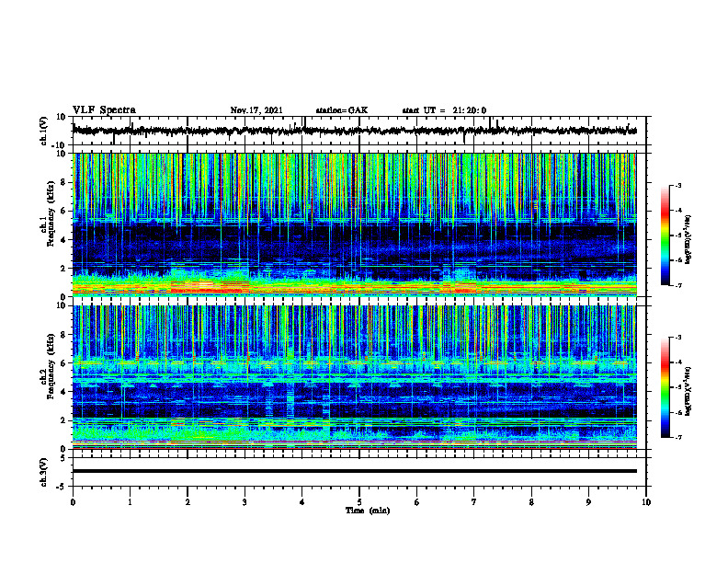
Task: Click the "5" tick of ch.3(V) axis
Action: pos(64,458)
